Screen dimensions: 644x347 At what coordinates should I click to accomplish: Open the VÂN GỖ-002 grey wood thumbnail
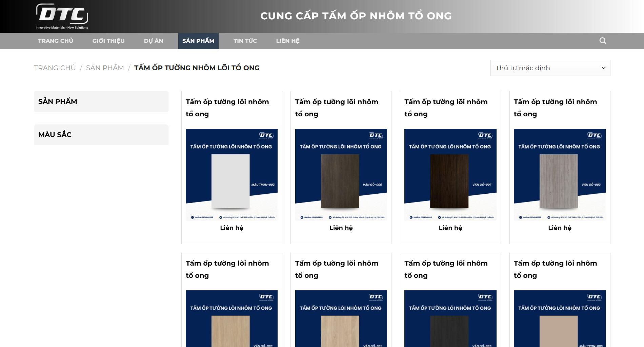pos(560,175)
